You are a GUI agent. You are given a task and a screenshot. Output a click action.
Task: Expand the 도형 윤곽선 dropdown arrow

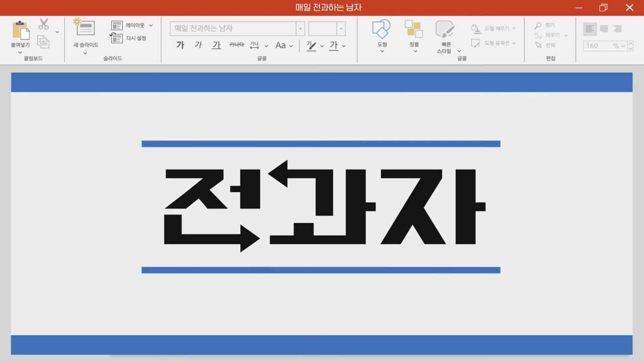(x=514, y=43)
